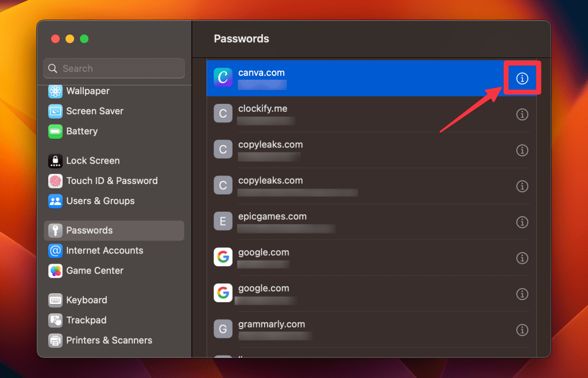Click the Touch ID fingerprint icon
Viewport: 588px width, 378px height.
tap(55, 181)
